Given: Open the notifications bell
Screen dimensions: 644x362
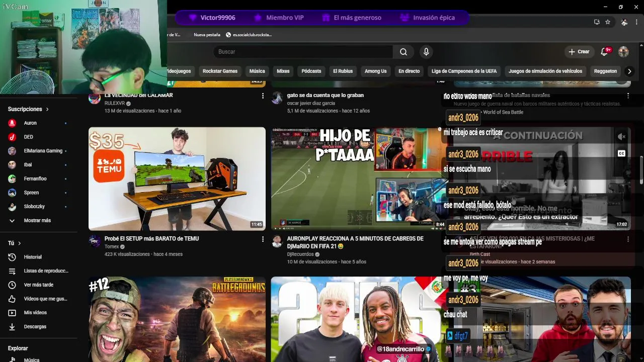Looking at the screenshot, I should tap(605, 52).
